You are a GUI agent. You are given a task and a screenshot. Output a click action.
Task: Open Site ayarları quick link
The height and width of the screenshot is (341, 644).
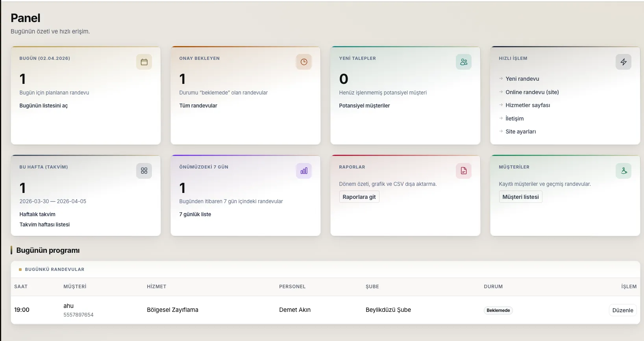521,132
